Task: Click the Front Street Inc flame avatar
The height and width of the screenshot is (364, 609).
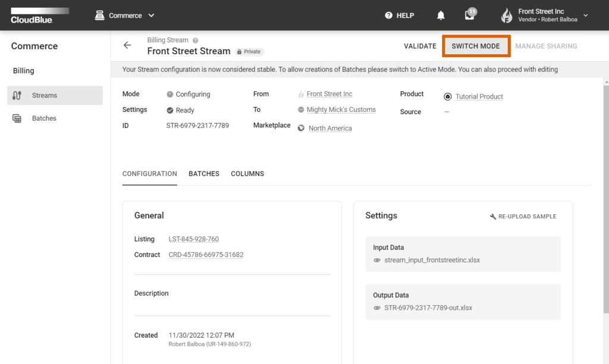Action: tap(507, 15)
